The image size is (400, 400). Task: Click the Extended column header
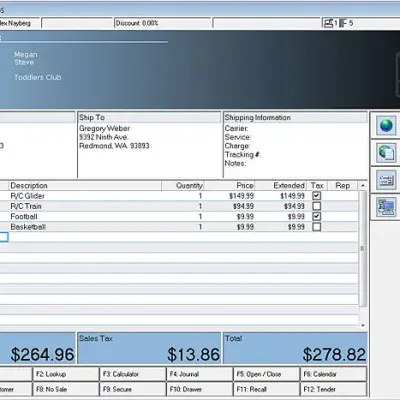pyautogui.click(x=281, y=186)
